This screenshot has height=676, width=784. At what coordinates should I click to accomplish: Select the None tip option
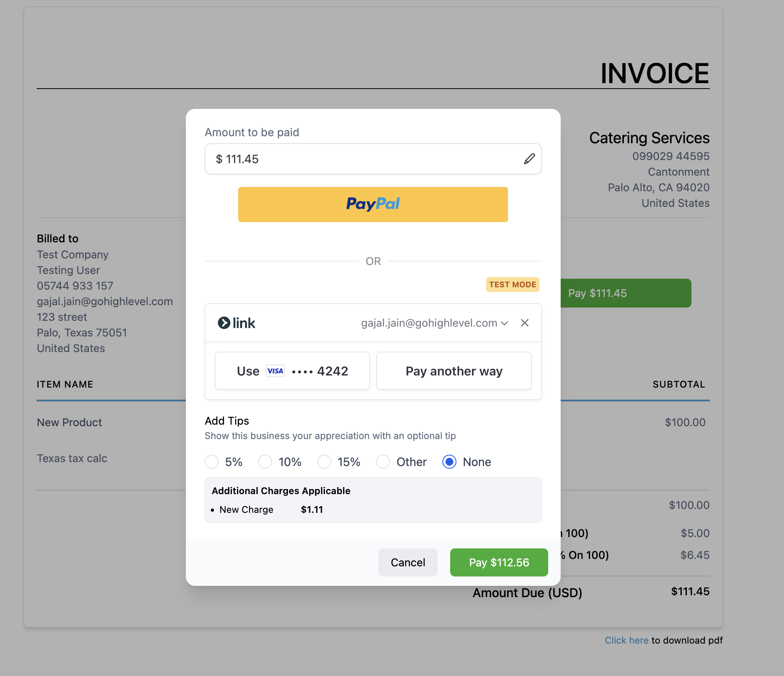point(449,462)
